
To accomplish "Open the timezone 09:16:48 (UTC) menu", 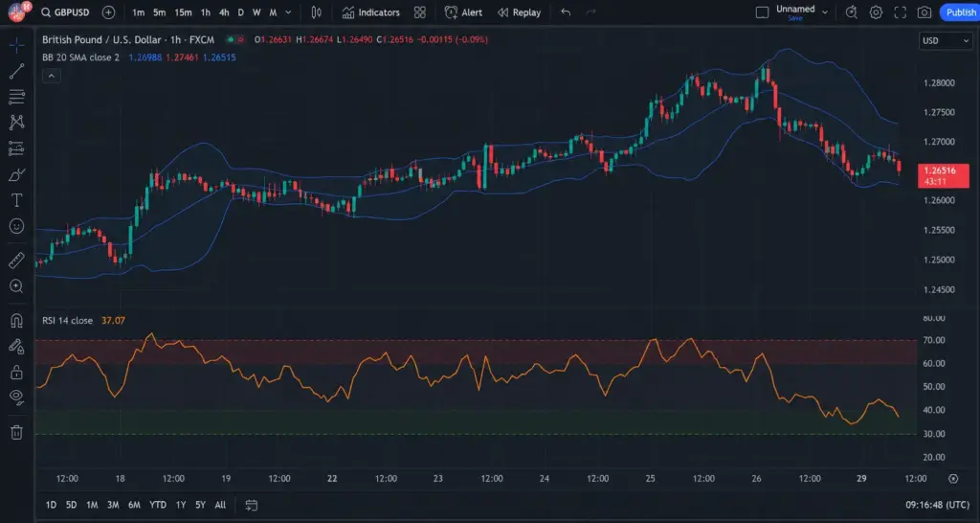I will (938, 505).
